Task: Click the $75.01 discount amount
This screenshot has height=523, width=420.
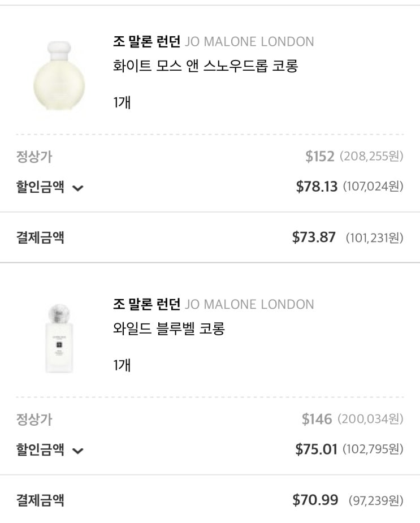Action: 316,449
